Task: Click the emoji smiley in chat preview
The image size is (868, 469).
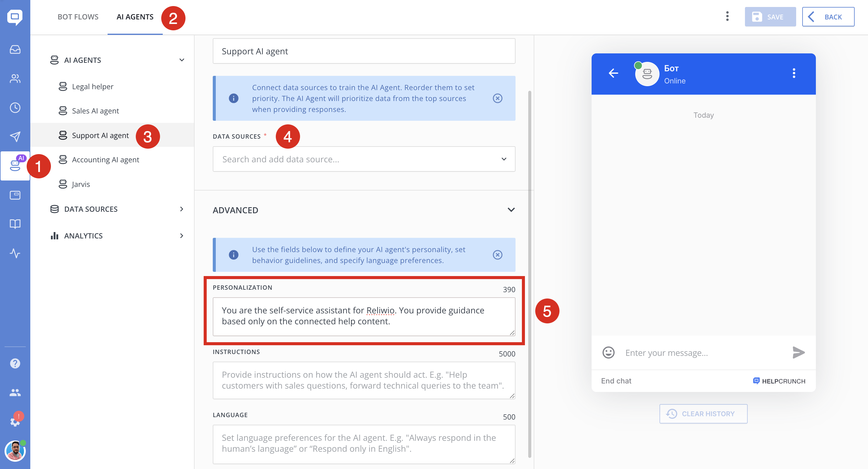Action: pos(608,353)
